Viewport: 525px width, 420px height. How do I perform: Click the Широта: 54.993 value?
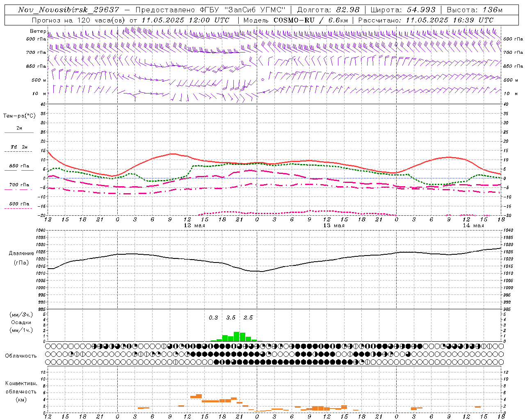coord(403,10)
